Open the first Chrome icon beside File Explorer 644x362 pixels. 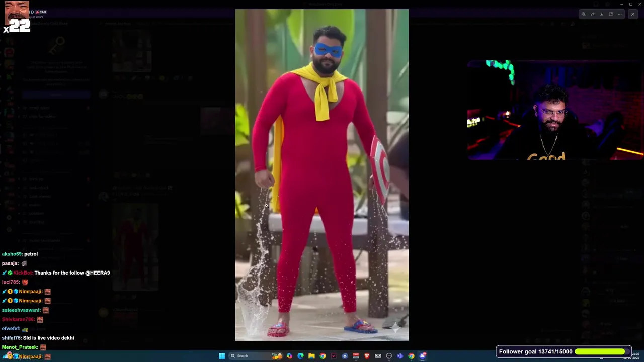click(323, 356)
